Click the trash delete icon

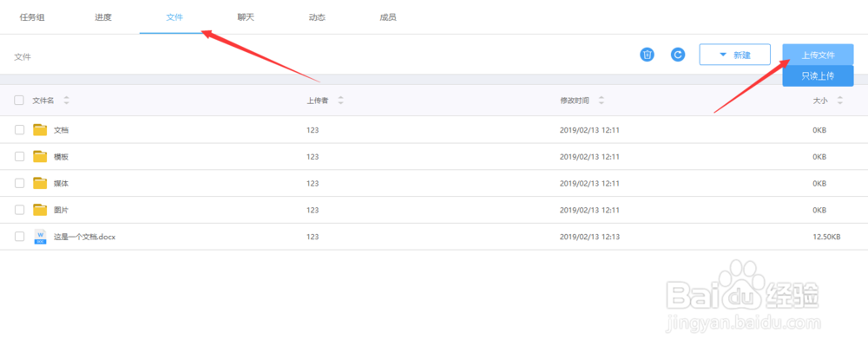click(x=648, y=55)
